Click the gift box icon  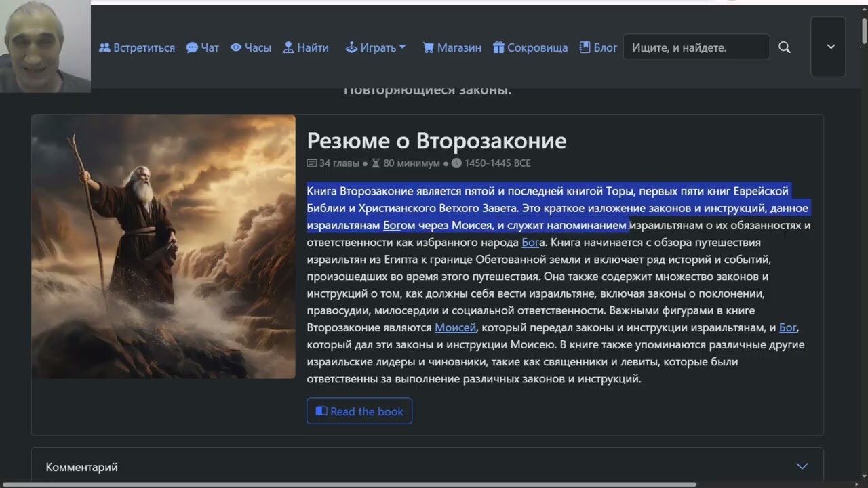(x=498, y=47)
